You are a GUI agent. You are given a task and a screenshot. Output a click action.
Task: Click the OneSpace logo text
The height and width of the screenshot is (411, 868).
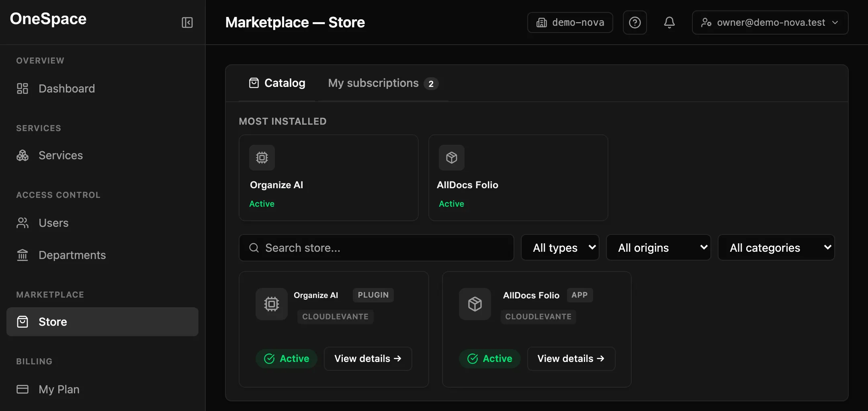click(48, 19)
